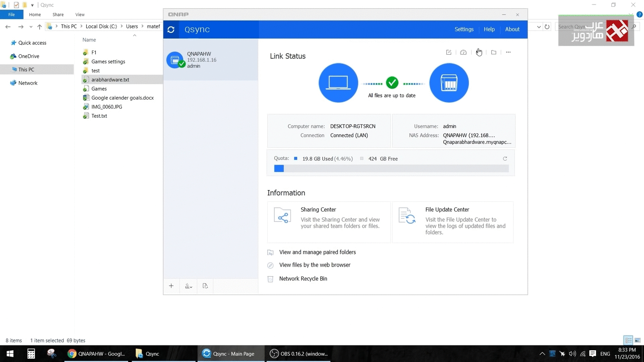Click the export log icon at sidebar bottom
644x362 pixels.
205,286
